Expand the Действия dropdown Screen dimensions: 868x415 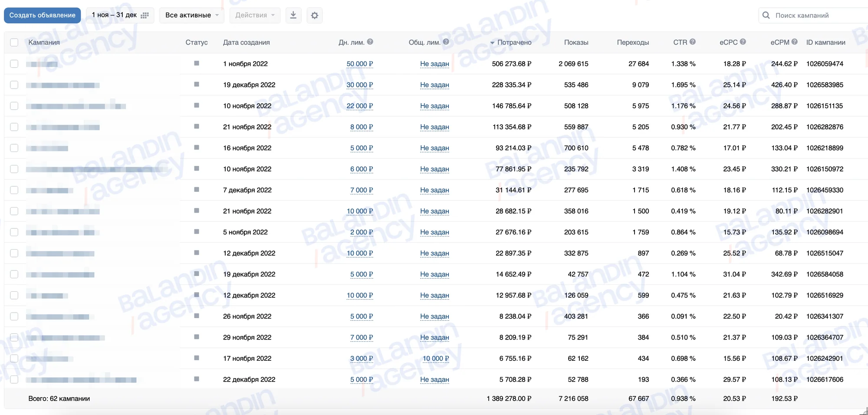[x=255, y=15]
